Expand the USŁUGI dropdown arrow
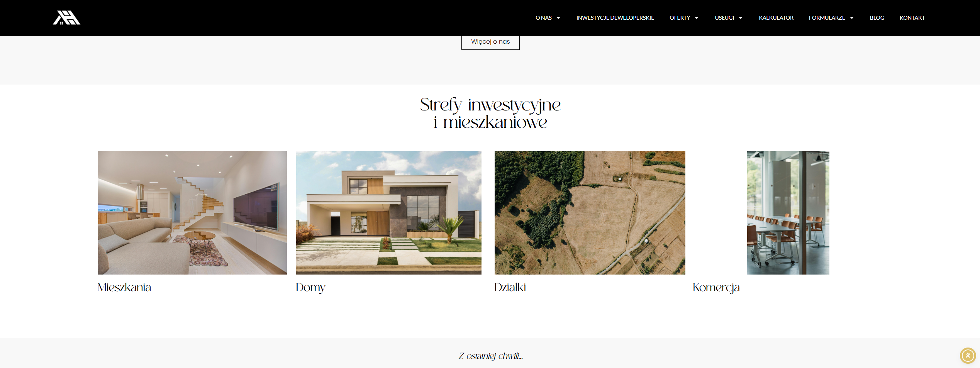Viewport: 980px width, 368px height. tap(741, 18)
